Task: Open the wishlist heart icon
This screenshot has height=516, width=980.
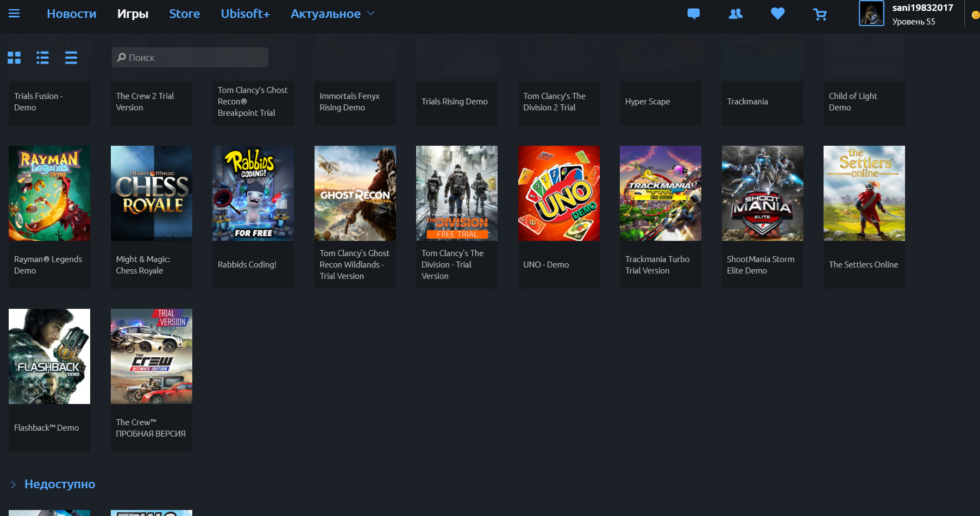Action: click(777, 14)
